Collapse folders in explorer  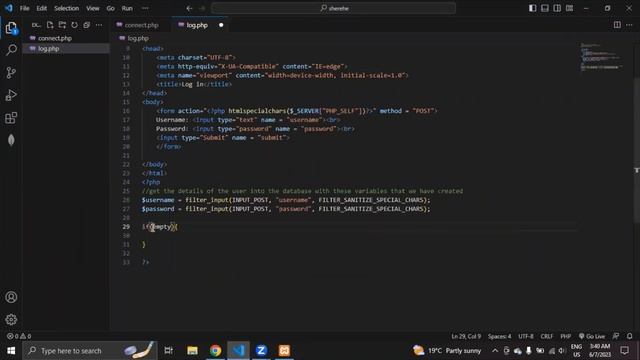click(x=87, y=25)
